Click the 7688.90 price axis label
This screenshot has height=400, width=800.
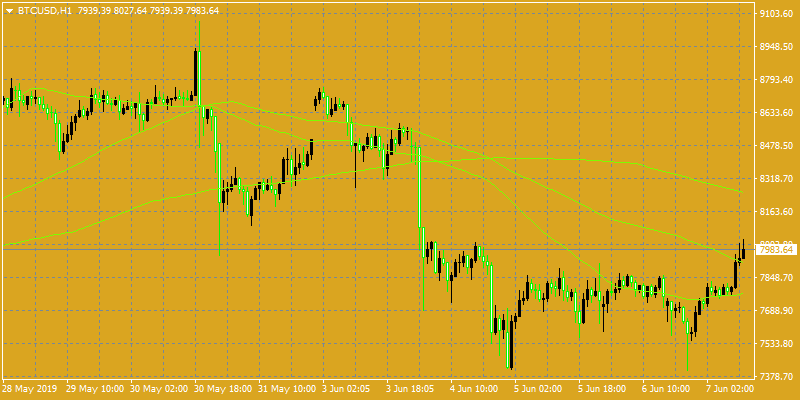pos(776,310)
